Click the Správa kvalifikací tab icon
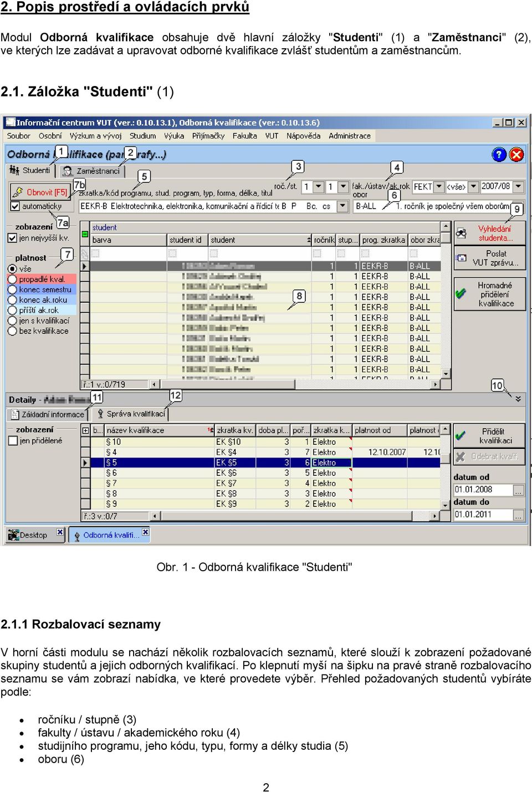This screenshot has height=792, width=532. 100,414
